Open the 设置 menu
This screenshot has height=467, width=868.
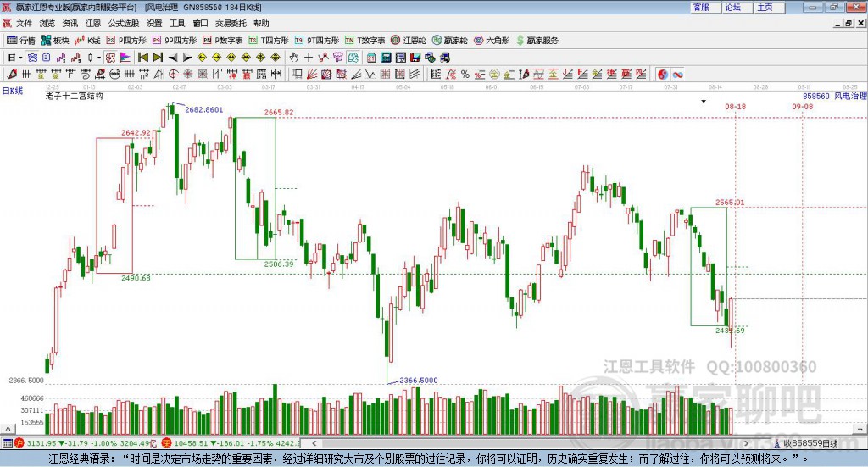coord(154,23)
